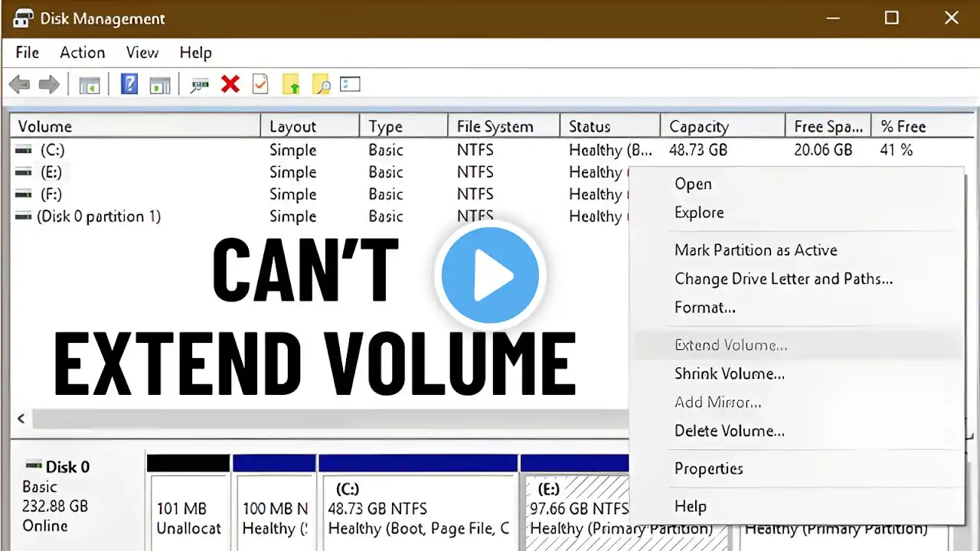
Task: Click the Back arrow in toolbar
Action: pyautogui.click(x=20, y=84)
